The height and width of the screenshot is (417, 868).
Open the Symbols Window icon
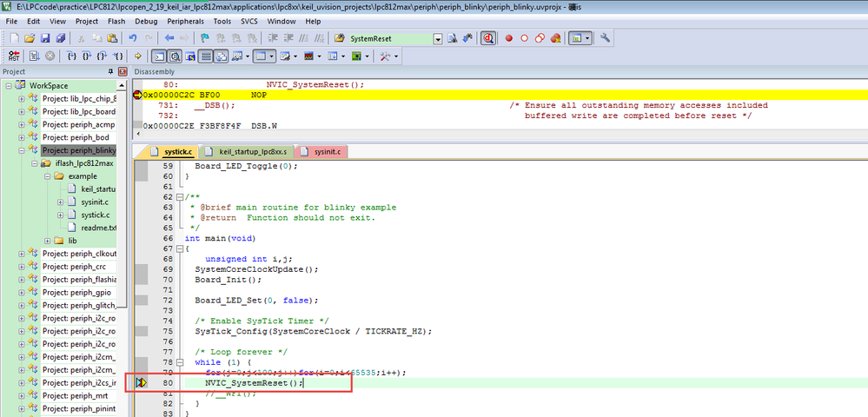[x=190, y=56]
